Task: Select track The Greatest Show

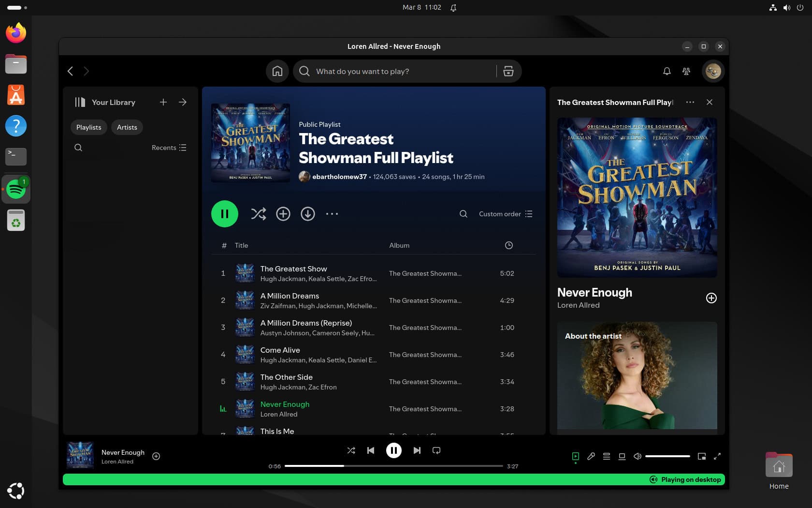Action: point(373,273)
